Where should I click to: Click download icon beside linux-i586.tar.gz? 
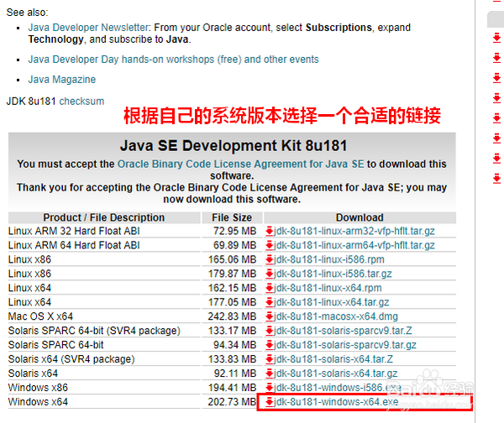click(x=269, y=274)
